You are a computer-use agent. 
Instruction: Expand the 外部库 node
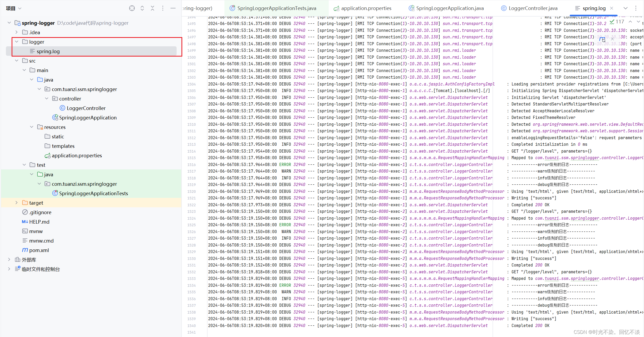click(9, 260)
